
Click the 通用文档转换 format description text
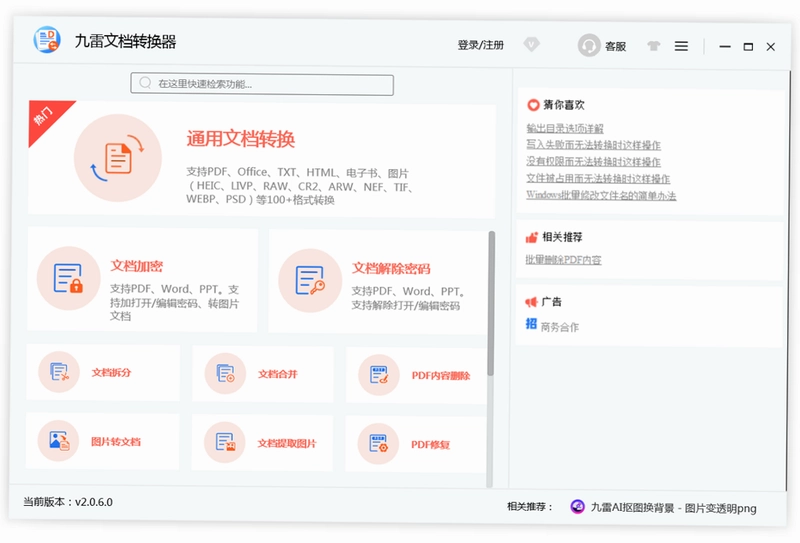pos(300,186)
